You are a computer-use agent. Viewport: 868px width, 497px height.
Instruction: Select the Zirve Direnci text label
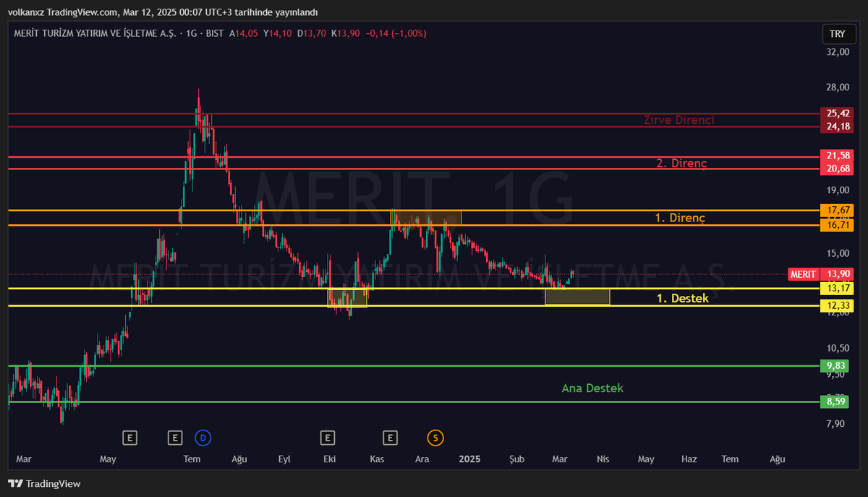(x=678, y=120)
